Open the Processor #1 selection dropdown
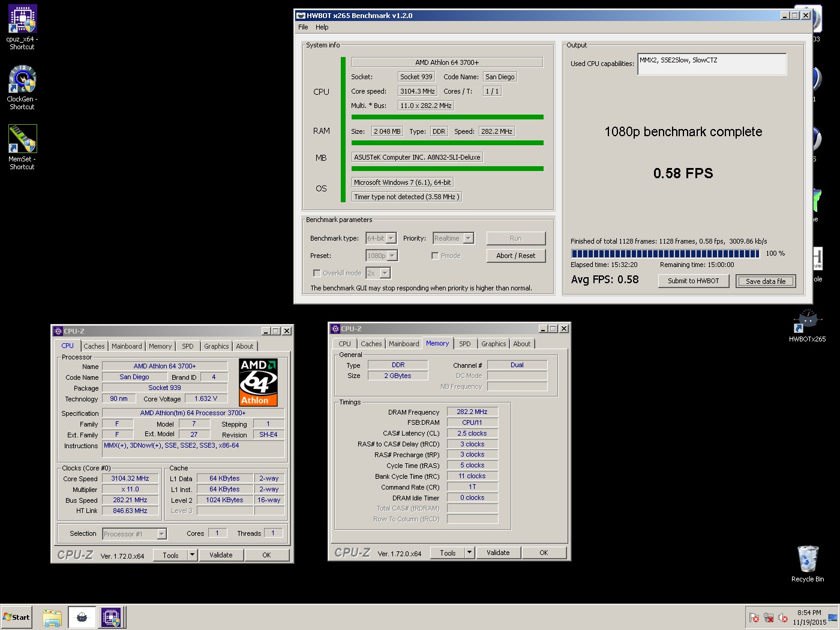The width and height of the screenshot is (840, 630). [x=134, y=534]
